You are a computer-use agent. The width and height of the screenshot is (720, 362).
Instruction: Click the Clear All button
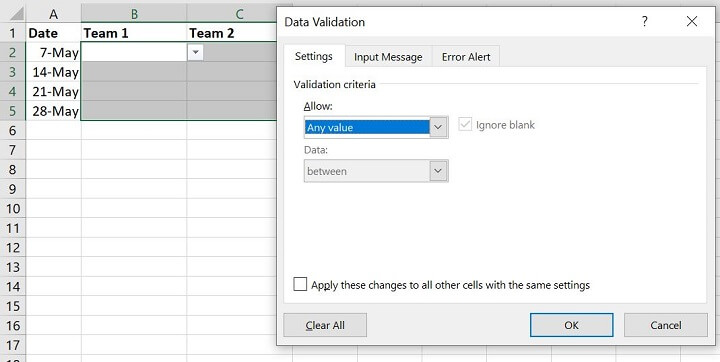point(325,325)
